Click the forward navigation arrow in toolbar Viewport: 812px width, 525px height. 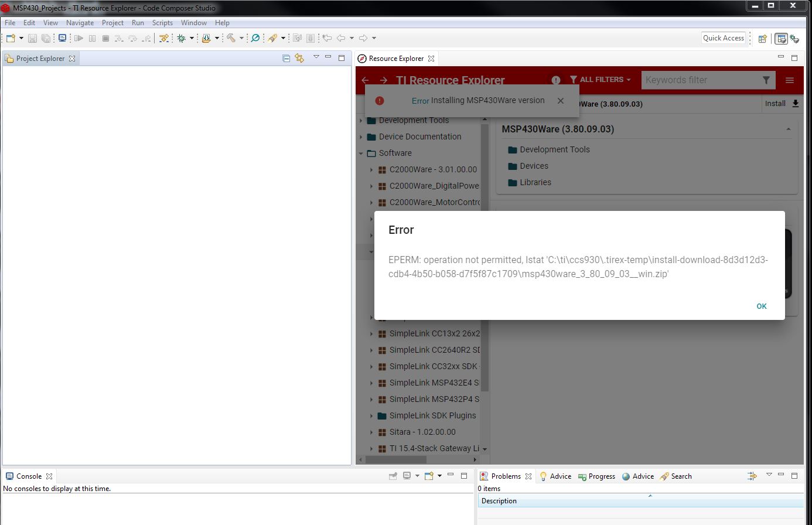[x=363, y=38]
